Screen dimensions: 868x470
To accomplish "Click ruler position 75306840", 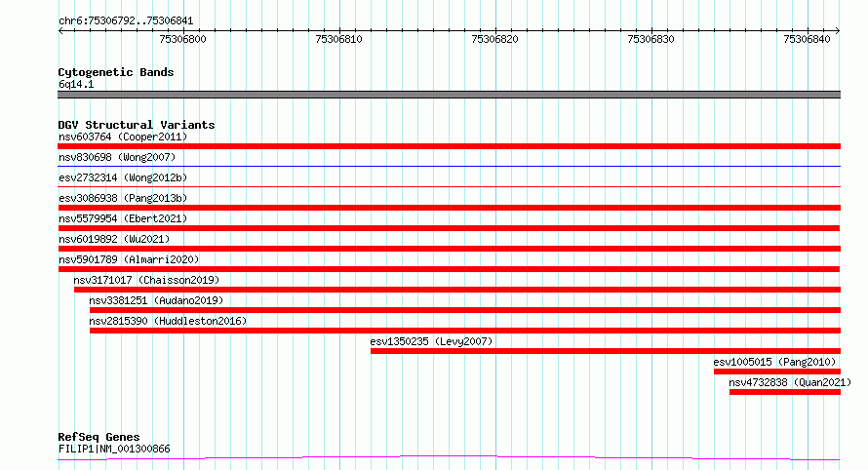I will click(808, 39).
